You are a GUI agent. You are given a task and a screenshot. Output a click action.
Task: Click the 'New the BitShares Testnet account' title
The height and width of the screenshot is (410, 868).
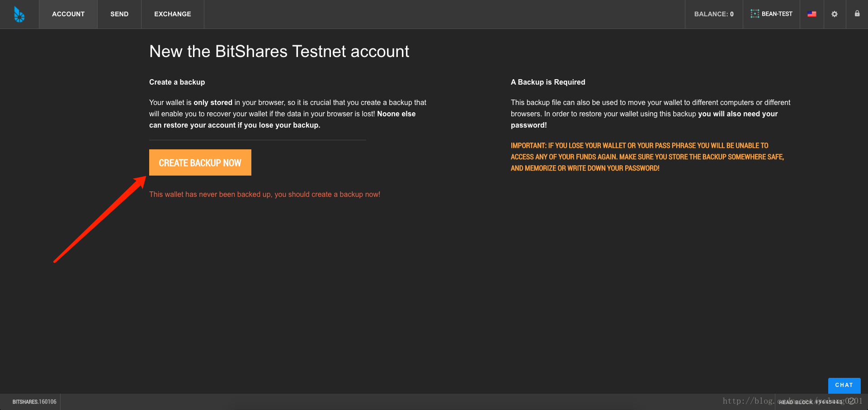[279, 52]
